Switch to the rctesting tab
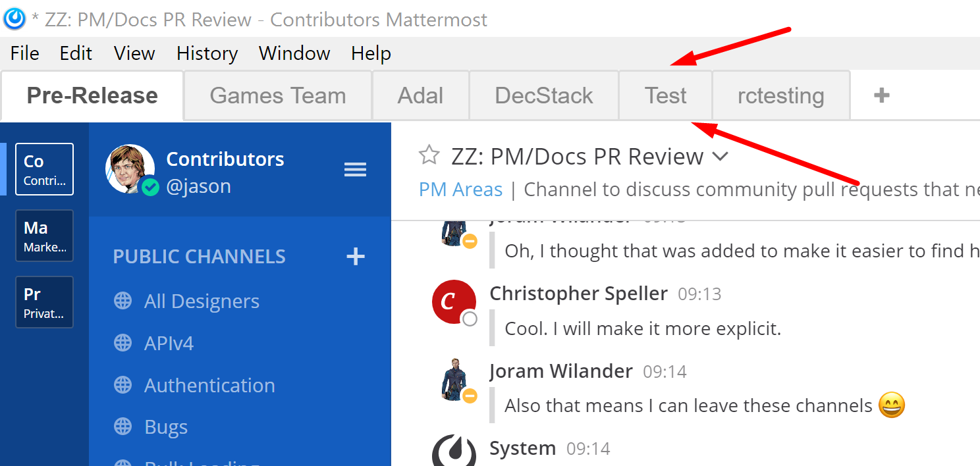The width and height of the screenshot is (980, 466). (781, 96)
